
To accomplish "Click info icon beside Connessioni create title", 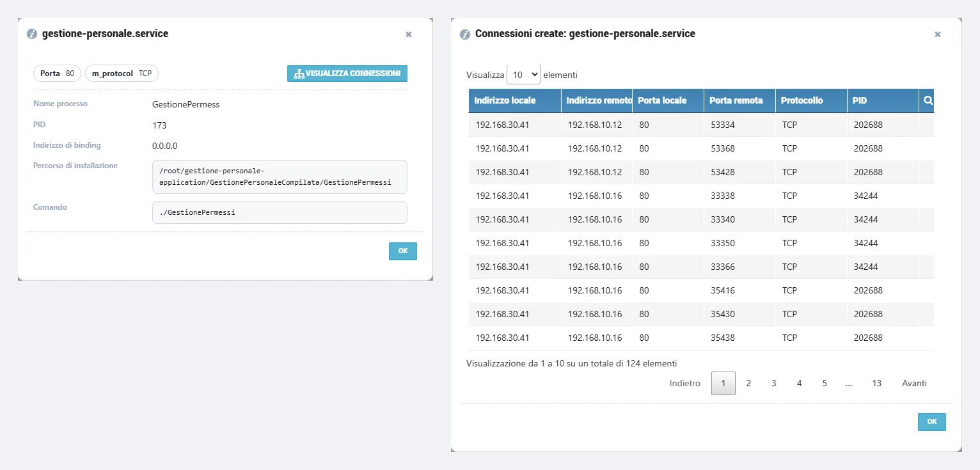I will point(465,34).
